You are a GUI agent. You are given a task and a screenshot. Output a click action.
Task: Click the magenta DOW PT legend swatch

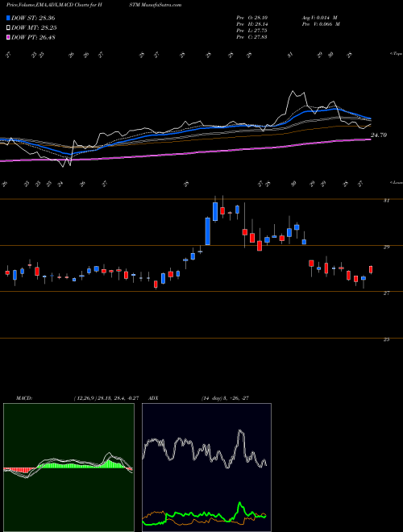click(9, 37)
